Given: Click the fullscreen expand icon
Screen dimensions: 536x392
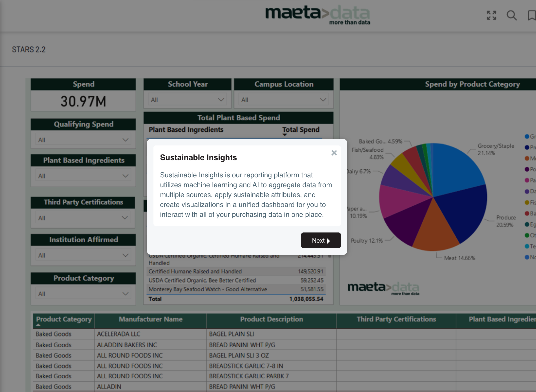Looking at the screenshot, I should tap(491, 15).
